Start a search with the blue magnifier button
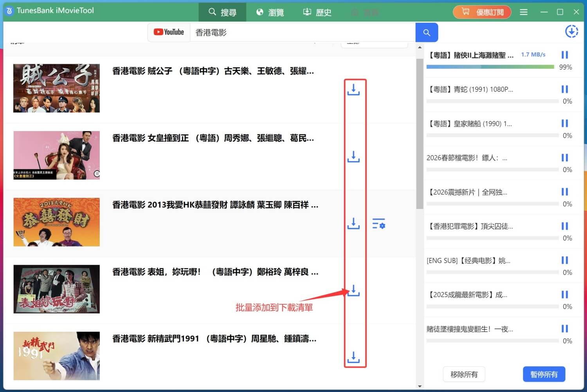The image size is (587, 392). 427,32
